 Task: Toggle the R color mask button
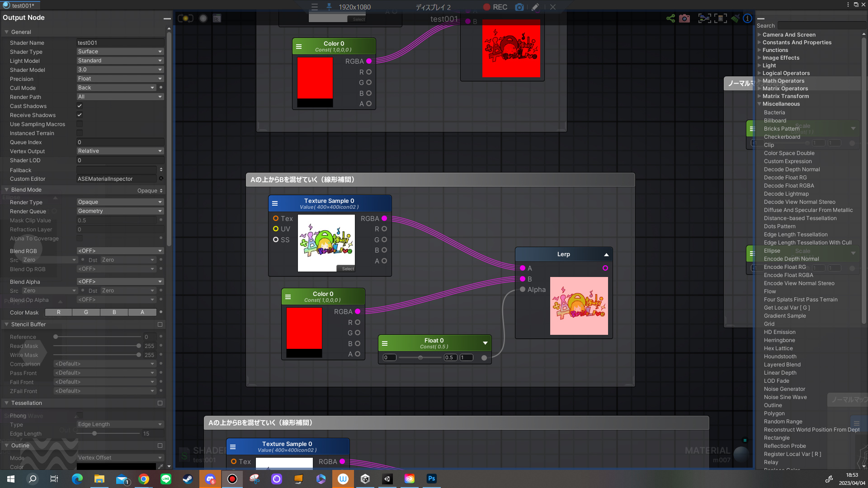(x=58, y=312)
